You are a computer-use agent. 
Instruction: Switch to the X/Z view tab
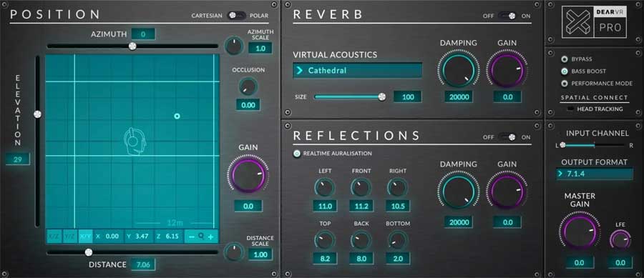click(x=54, y=237)
